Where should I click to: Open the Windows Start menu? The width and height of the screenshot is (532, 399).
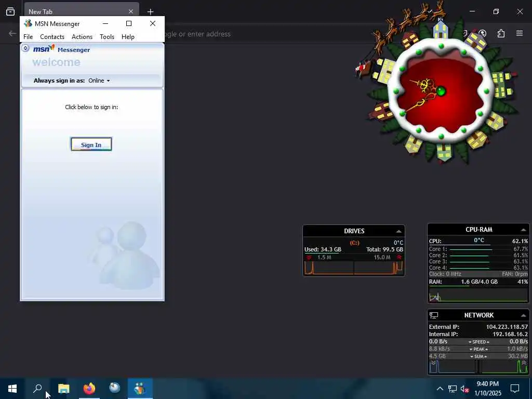[x=12, y=389]
